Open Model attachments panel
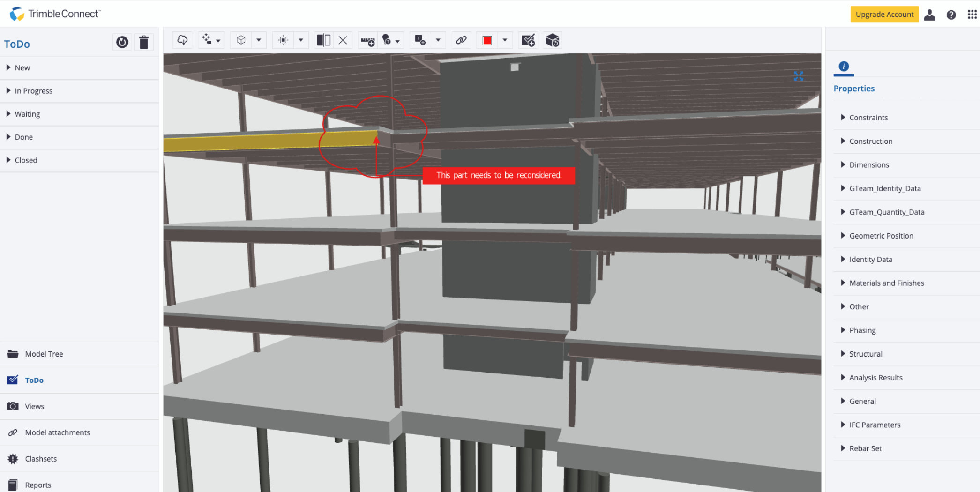The image size is (980, 492). (79, 433)
